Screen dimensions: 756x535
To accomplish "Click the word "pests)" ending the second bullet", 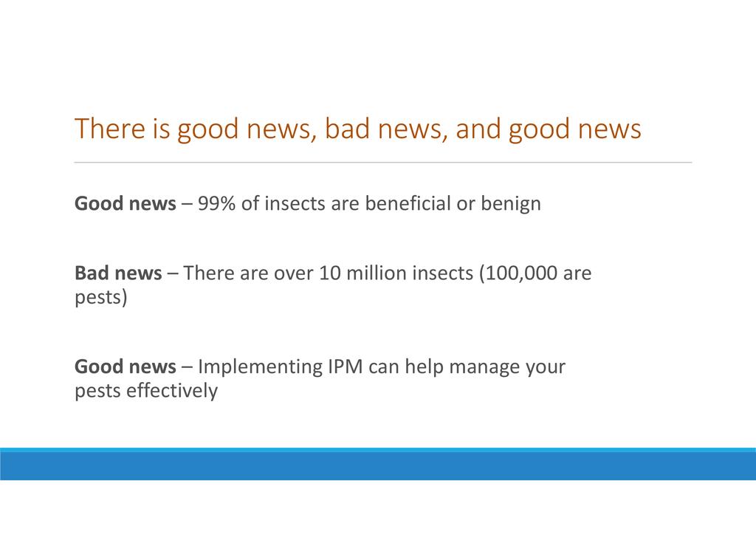I will coord(101,298).
